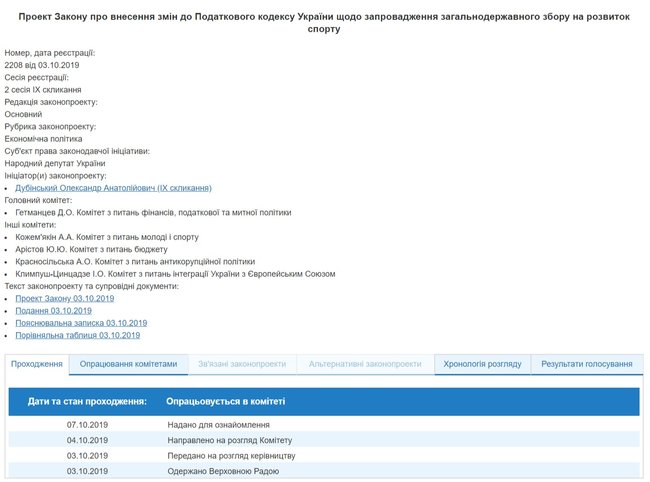Click 'Дати та стан проходження:' header

tap(87, 402)
